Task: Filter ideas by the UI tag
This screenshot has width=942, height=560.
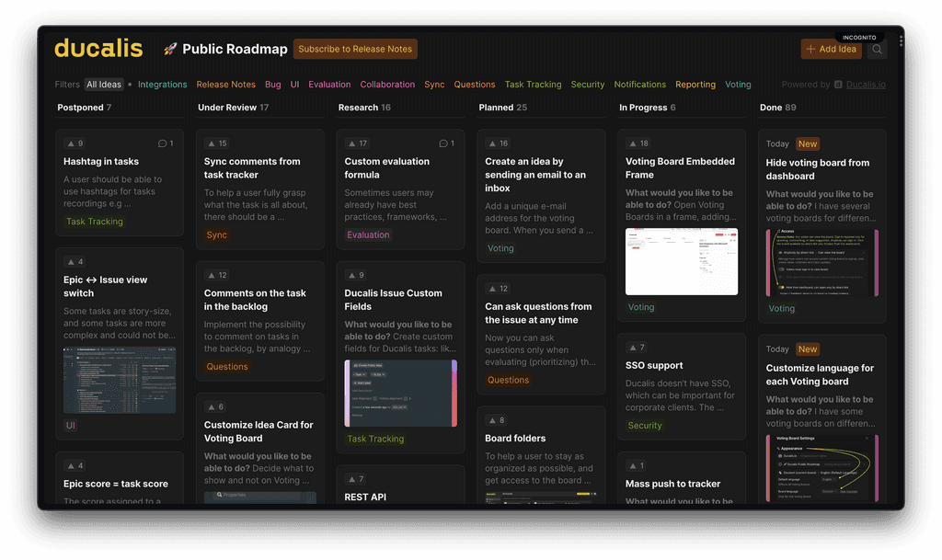Action: 294,85
